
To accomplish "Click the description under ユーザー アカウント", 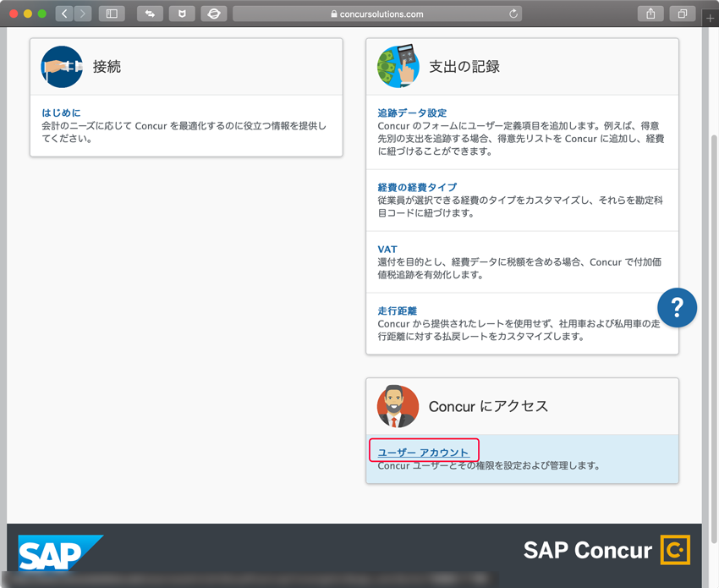I will (489, 466).
